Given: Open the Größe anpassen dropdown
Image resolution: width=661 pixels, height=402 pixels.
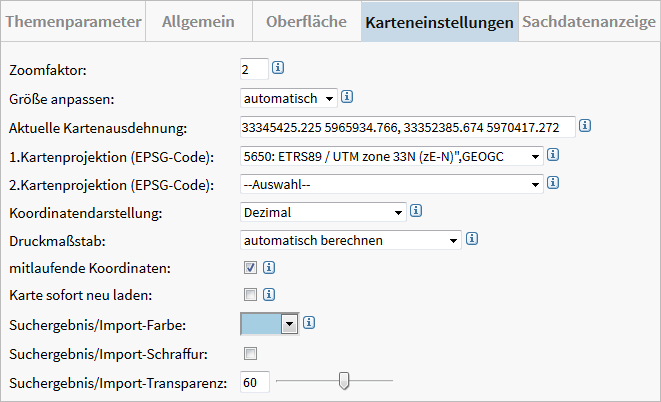Looking at the screenshot, I should [x=288, y=98].
